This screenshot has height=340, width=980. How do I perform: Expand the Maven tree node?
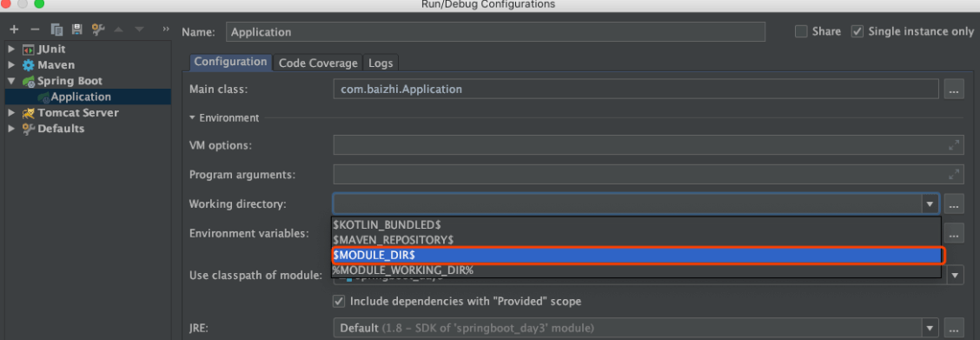[x=11, y=65]
